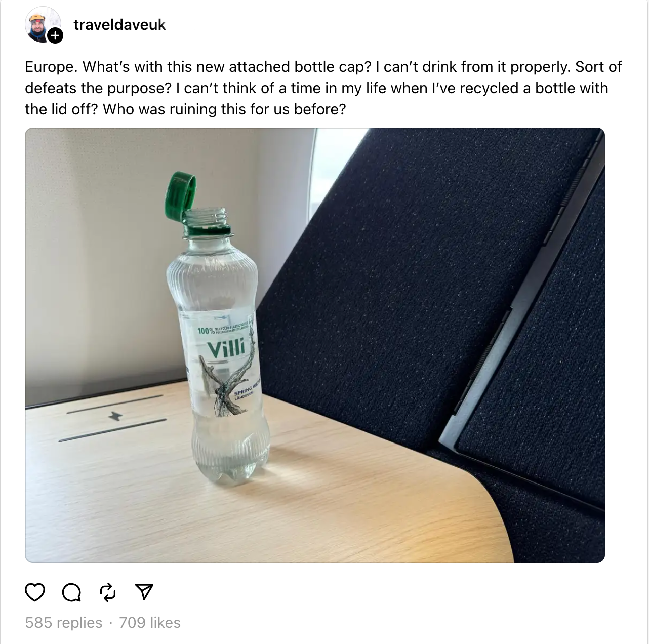View the 709 likes list
Viewport: 649px width, 644px height.
click(x=150, y=622)
